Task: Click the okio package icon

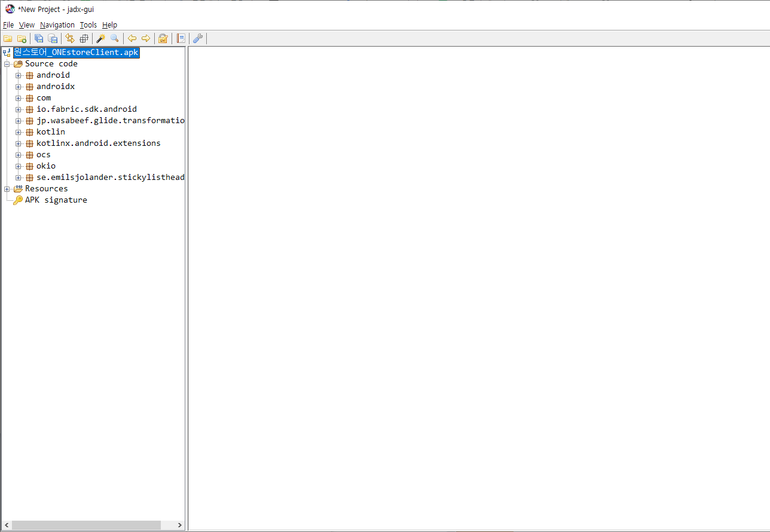Action: (x=29, y=166)
